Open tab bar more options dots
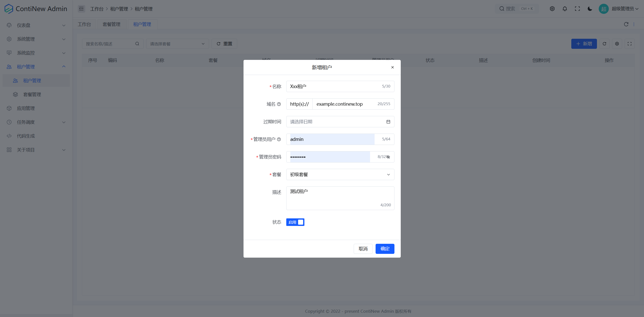Image resolution: width=644 pixels, height=317 pixels. (634, 24)
